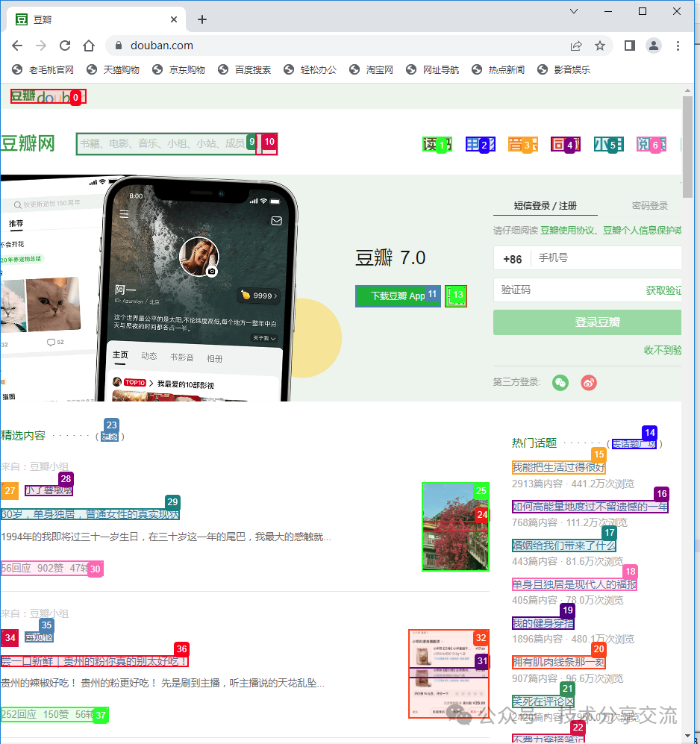
Task: Open the browser side panel icon
Action: click(630, 46)
